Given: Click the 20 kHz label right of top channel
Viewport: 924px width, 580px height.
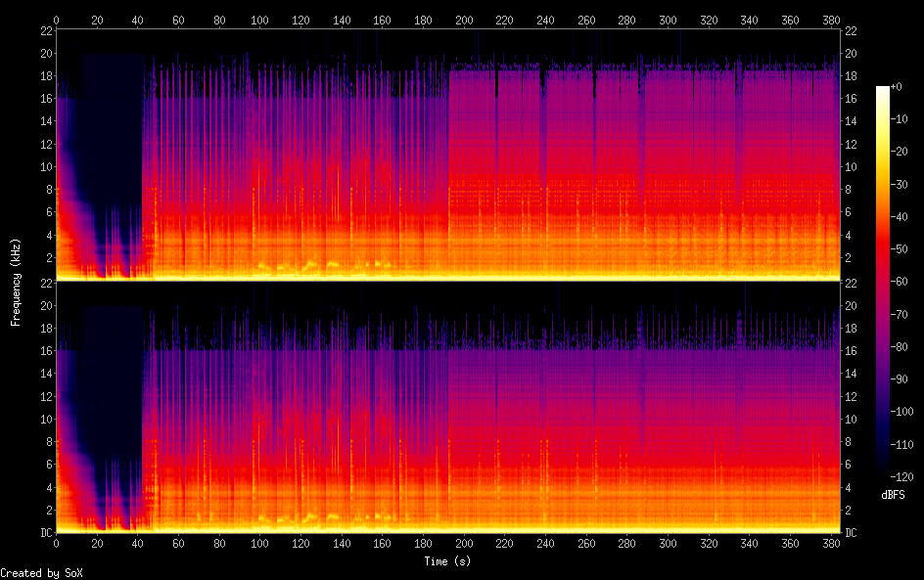Looking at the screenshot, I should coord(852,53).
